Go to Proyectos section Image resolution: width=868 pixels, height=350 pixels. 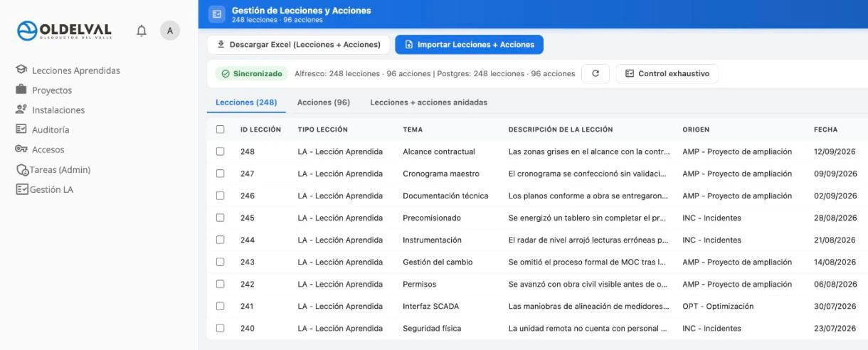coord(52,90)
